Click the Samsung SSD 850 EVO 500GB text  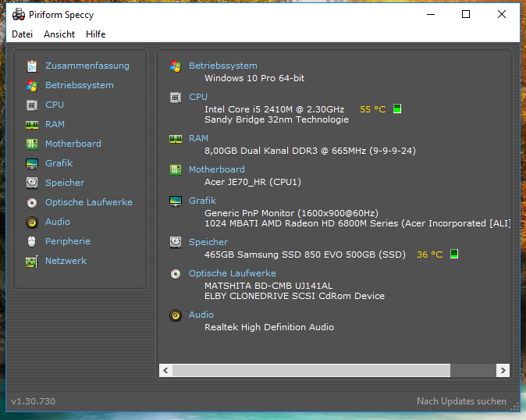305,254
